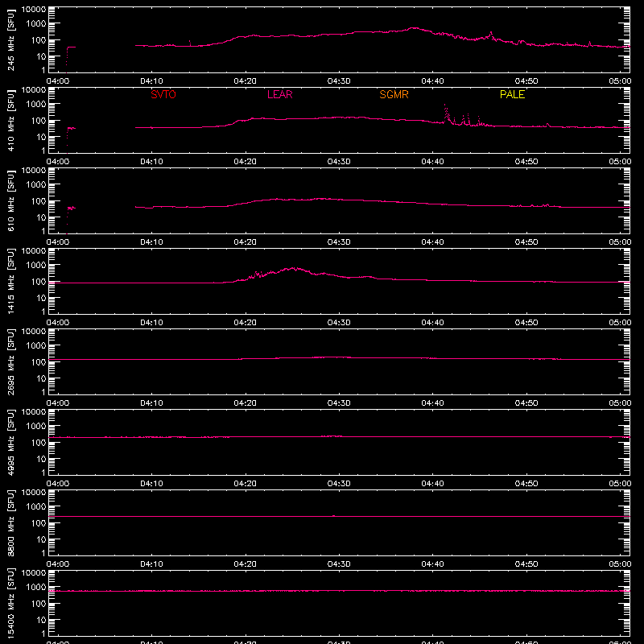The width and height of the screenshot is (644, 644).
Task: Click 04:50 tick label under 610 MHz plot
Action: (526, 242)
